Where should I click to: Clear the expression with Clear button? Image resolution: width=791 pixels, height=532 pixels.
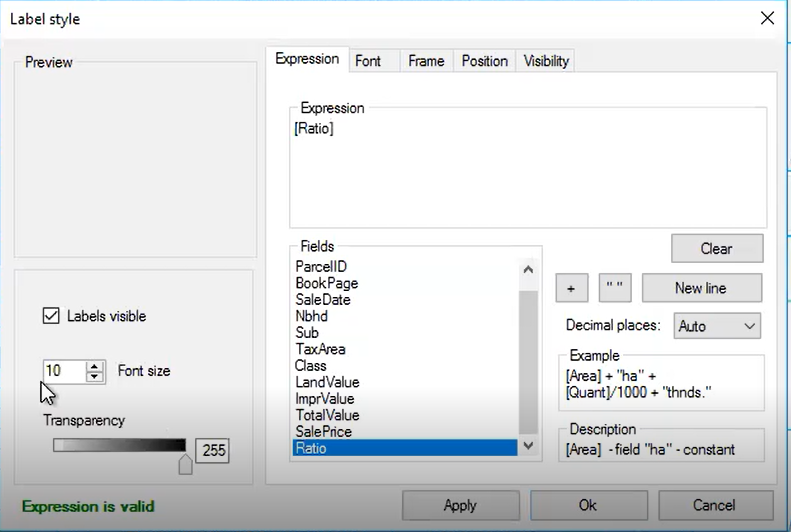click(x=717, y=248)
